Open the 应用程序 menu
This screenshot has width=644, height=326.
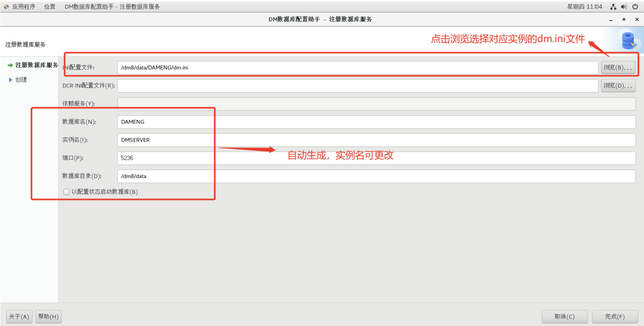pyautogui.click(x=24, y=7)
